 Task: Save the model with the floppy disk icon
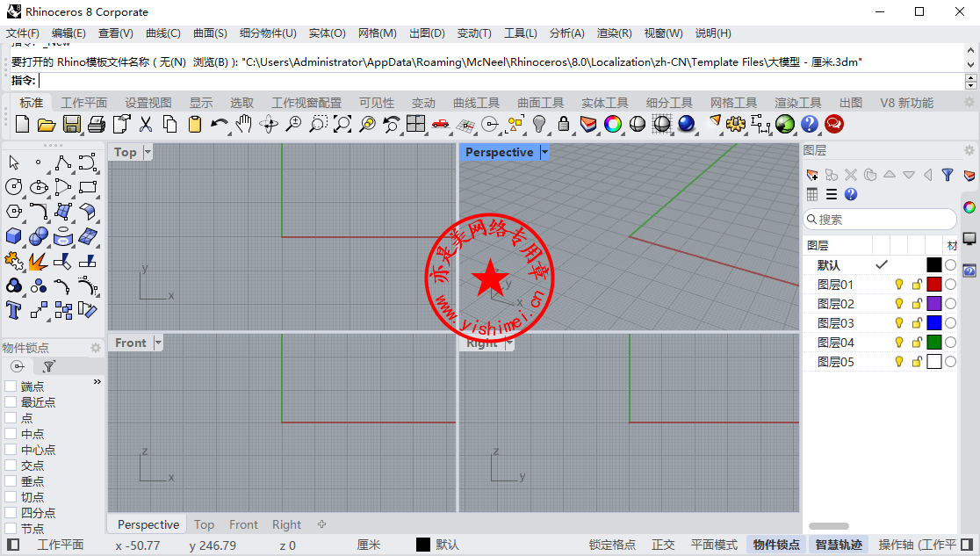tap(71, 125)
